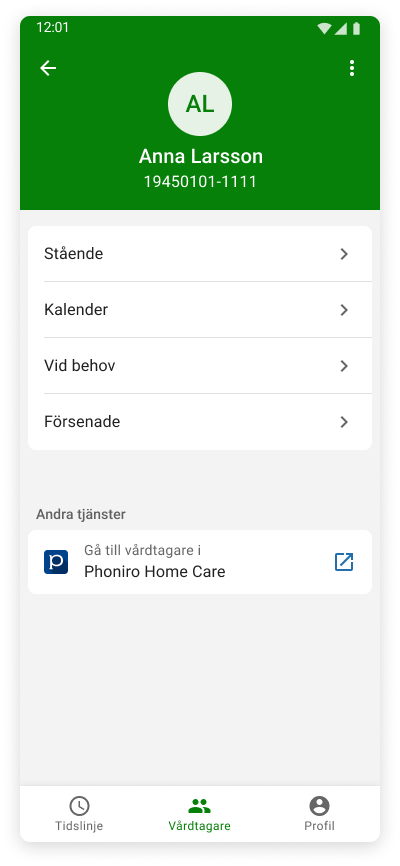Tap the Vårdtagare people icon
This screenshot has width=400, height=866.
pos(199,806)
